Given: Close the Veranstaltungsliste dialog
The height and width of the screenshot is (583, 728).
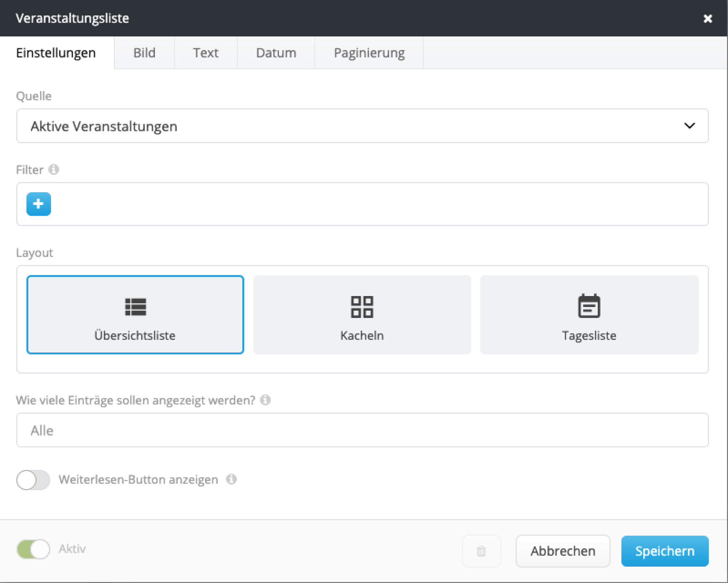Looking at the screenshot, I should [x=708, y=19].
